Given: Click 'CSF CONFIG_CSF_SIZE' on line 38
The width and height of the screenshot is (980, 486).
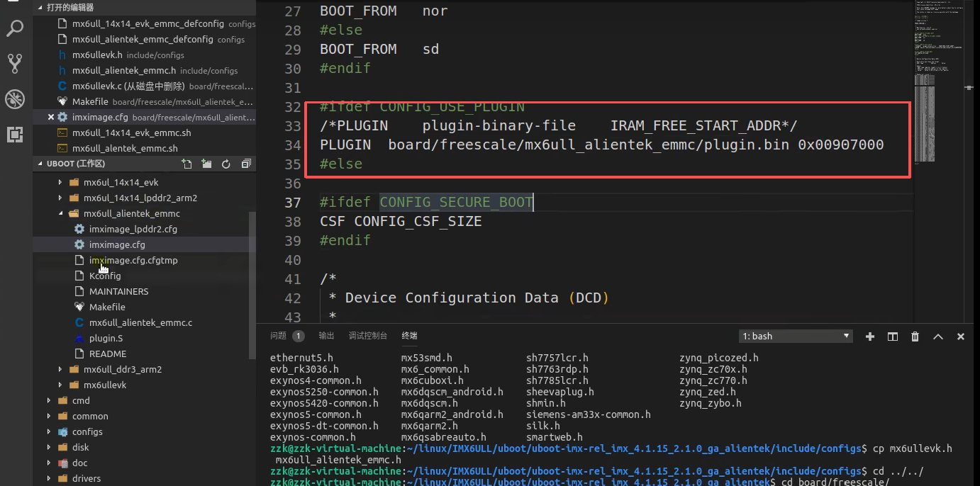Looking at the screenshot, I should 401,221.
